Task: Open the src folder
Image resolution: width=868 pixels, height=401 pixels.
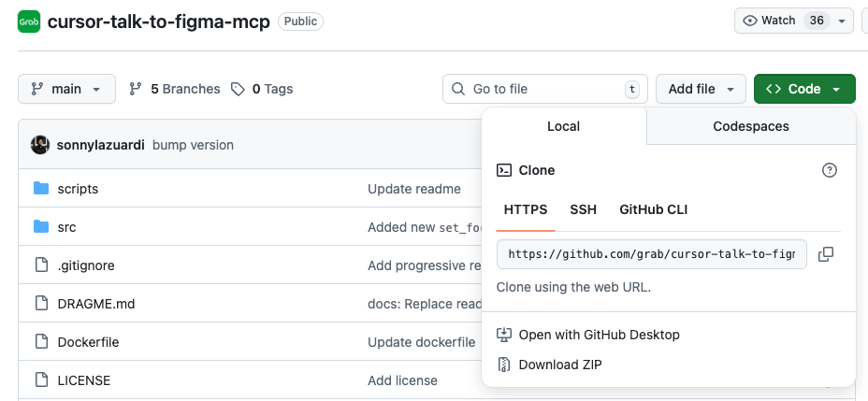Action: tap(67, 227)
